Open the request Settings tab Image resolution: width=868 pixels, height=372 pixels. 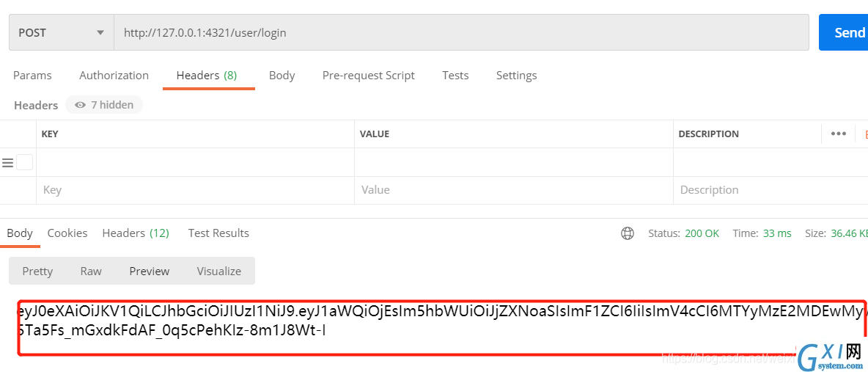coord(517,76)
